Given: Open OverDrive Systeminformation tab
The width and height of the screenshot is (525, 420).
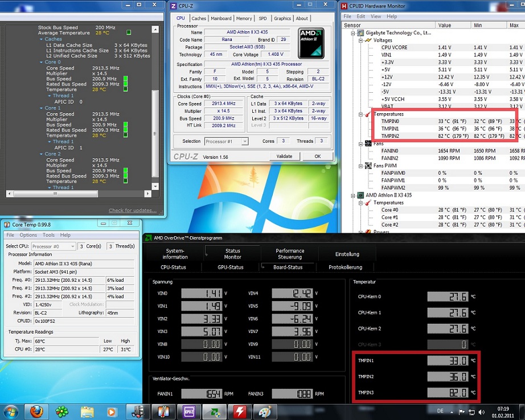Looking at the screenshot, I should [175, 254].
